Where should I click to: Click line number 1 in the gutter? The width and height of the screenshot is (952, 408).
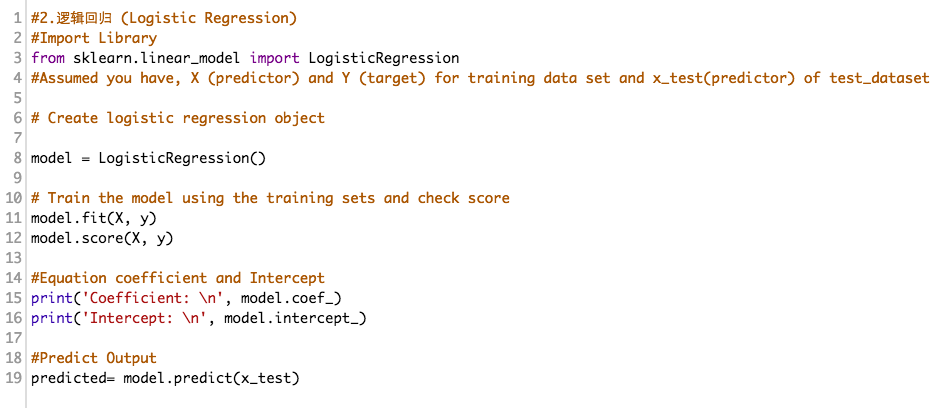pyautogui.click(x=18, y=18)
